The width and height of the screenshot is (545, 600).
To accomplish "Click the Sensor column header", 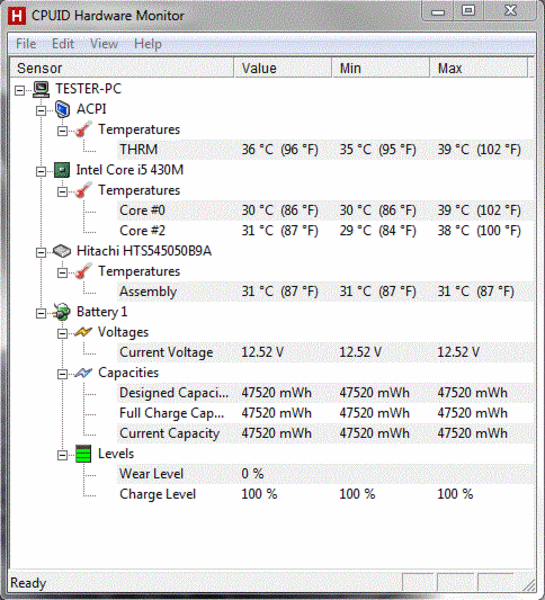I will [x=122, y=68].
